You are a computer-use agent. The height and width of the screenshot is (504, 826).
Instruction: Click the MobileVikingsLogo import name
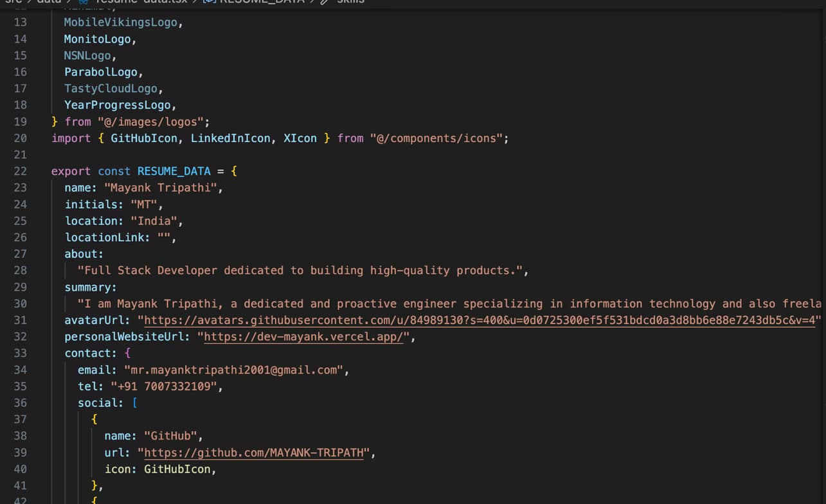pyautogui.click(x=120, y=22)
